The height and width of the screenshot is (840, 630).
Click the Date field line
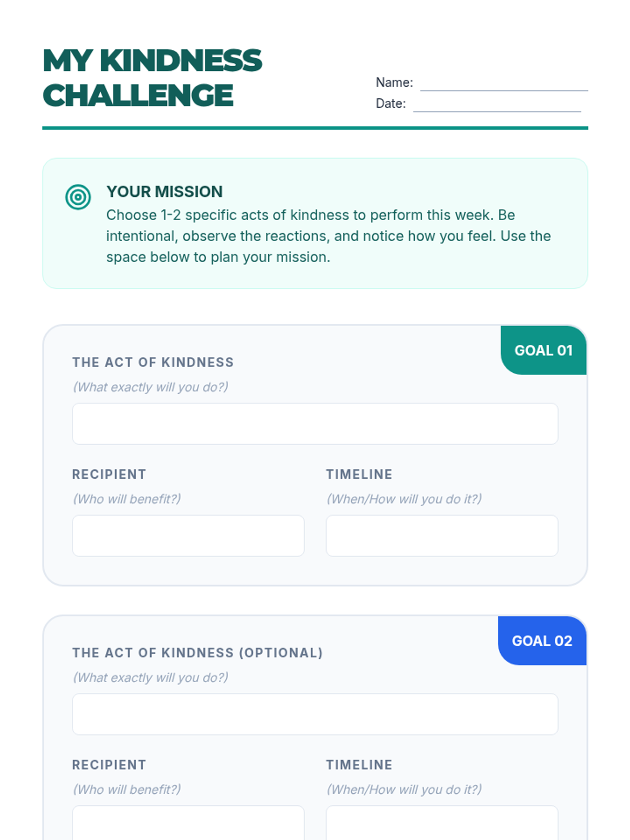tap(497, 105)
